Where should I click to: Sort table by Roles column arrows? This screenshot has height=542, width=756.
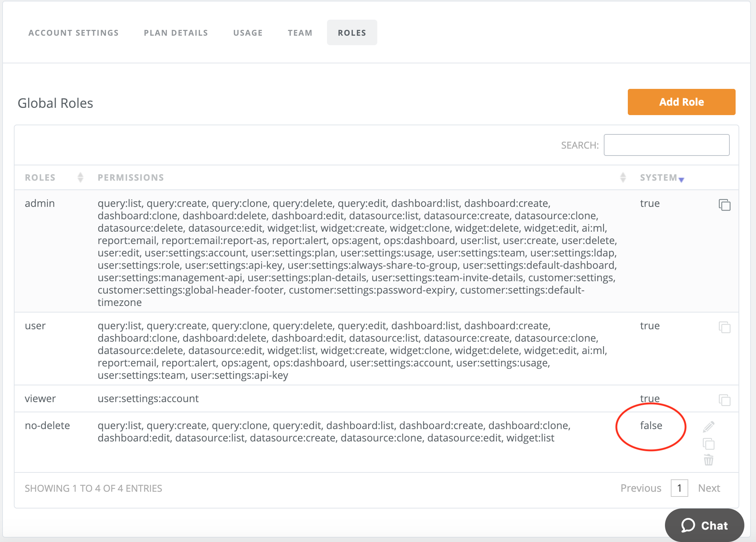click(80, 177)
